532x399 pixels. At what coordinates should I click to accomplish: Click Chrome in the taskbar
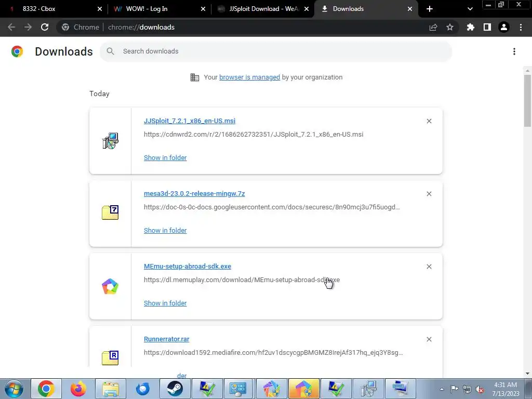pos(46,389)
